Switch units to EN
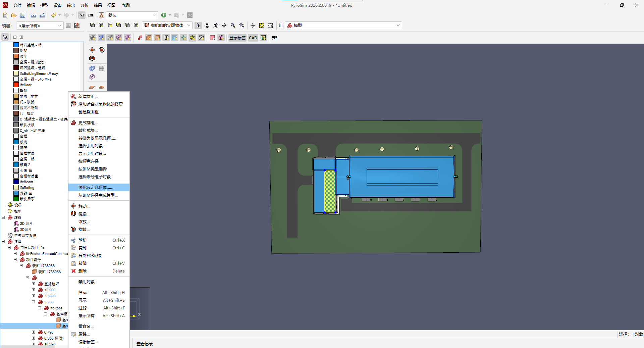This screenshot has width=644, height=348. 91,15
